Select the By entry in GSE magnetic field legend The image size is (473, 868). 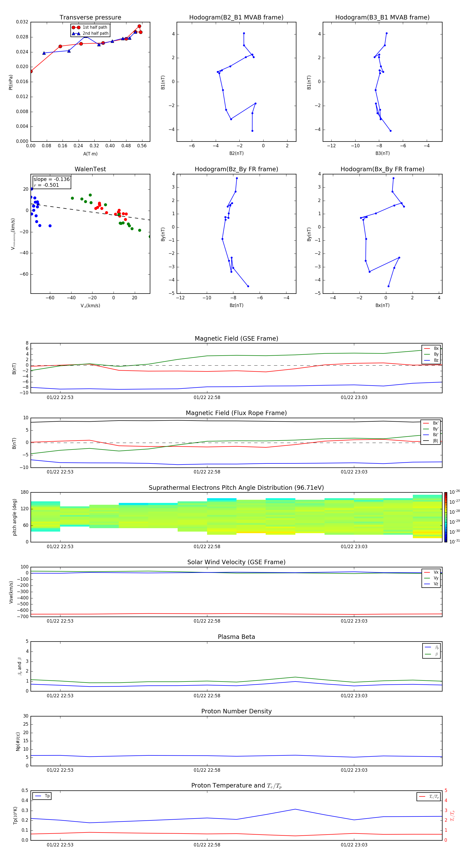click(x=431, y=355)
